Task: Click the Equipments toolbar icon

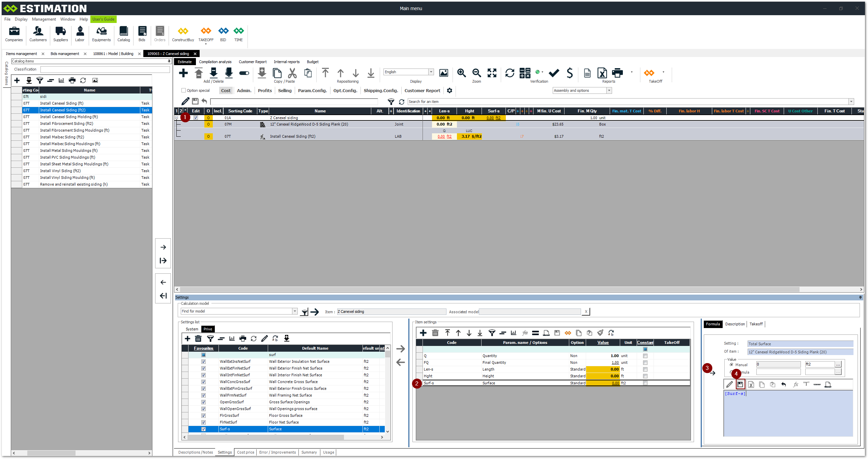Action: coord(101,31)
